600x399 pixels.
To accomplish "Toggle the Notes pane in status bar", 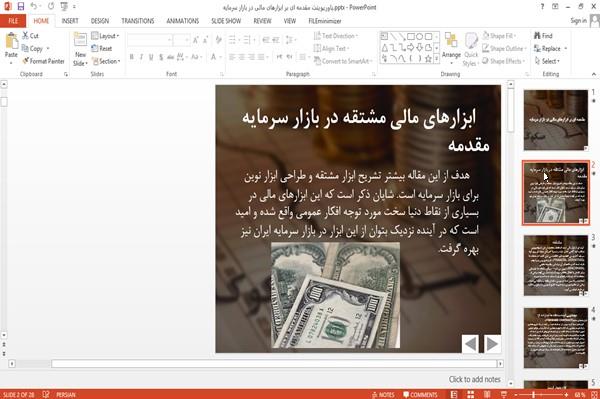I will [383, 395].
